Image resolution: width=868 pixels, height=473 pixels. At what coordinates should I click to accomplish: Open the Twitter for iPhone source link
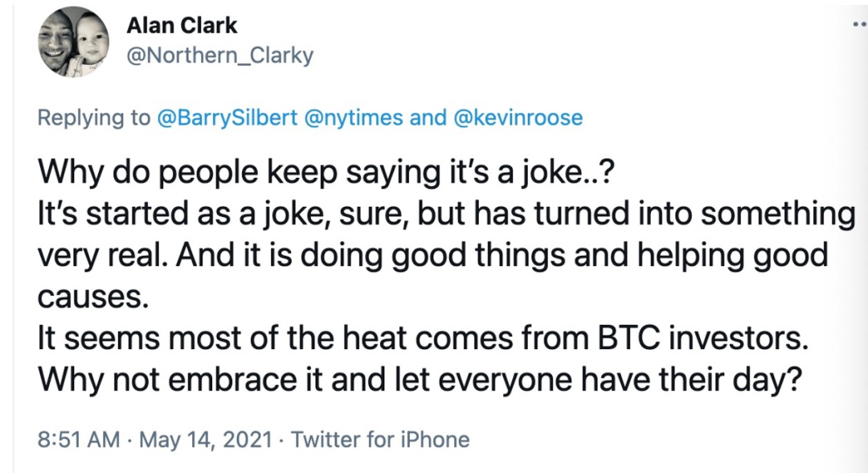[380, 440]
